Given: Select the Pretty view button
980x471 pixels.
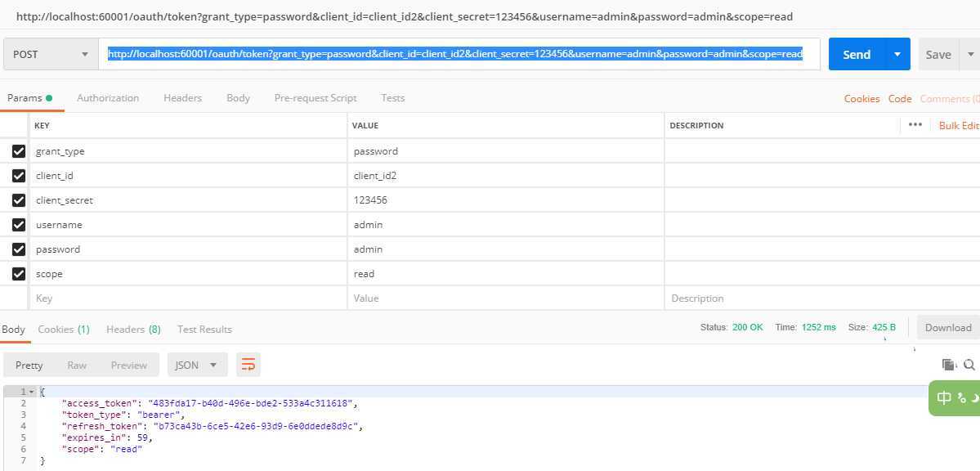Looking at the screenshot, I should [29, 365].
